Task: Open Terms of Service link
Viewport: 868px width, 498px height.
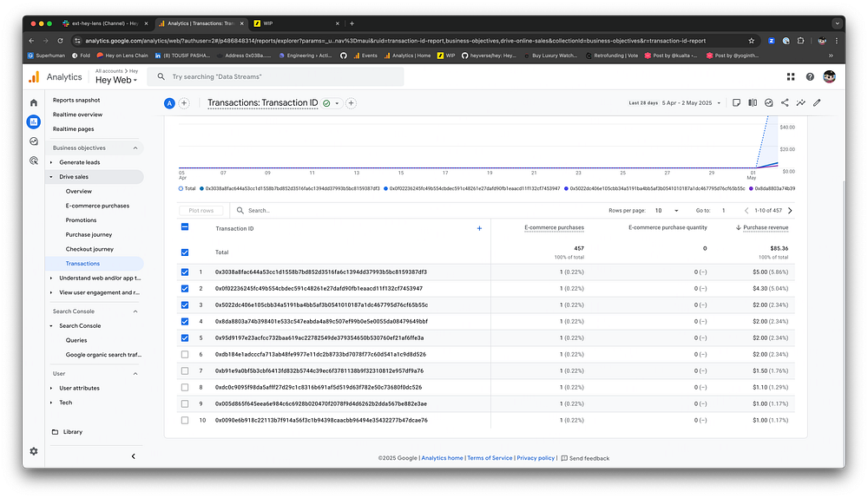Action: point(490,458)
